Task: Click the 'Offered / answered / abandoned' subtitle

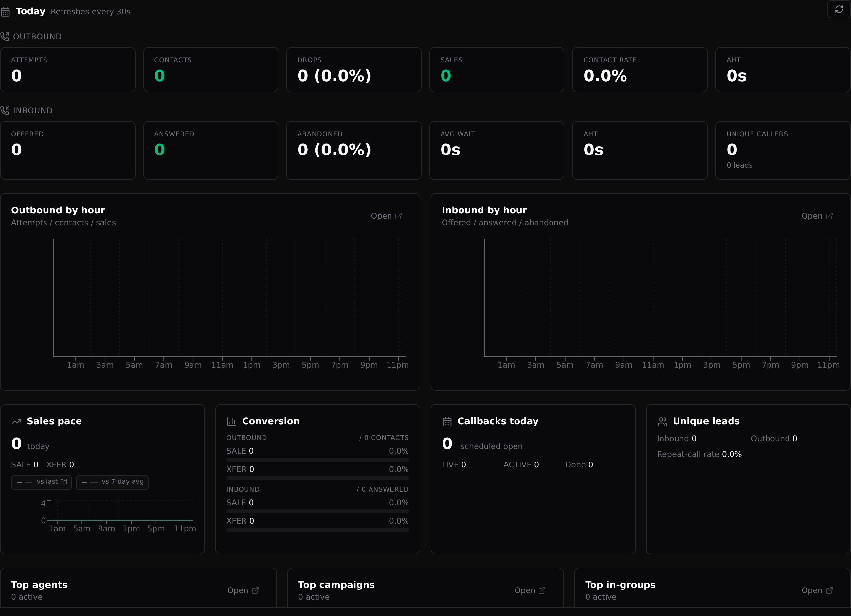Action: (x=505, y=223)
